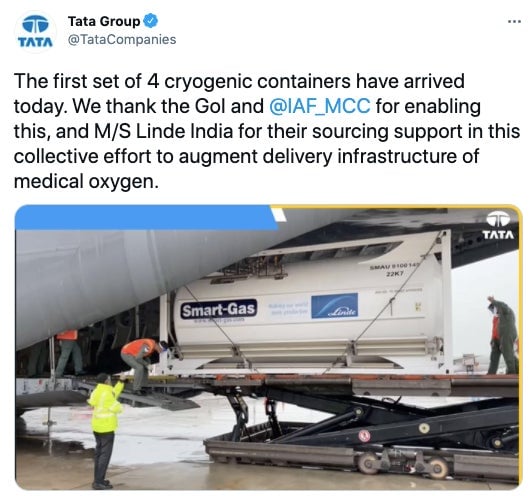Click the Tata Group display name

click(104, 21)
